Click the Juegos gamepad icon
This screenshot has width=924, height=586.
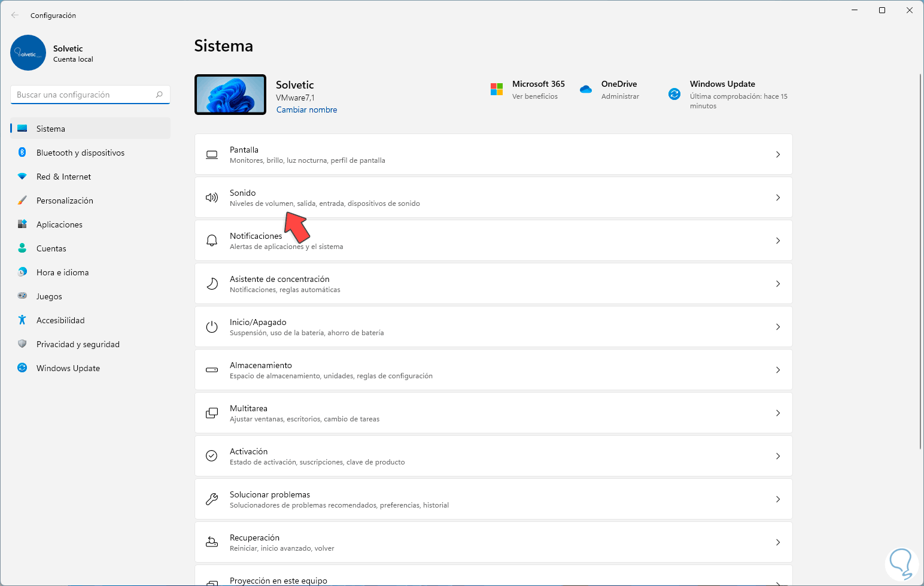(22, 296)
